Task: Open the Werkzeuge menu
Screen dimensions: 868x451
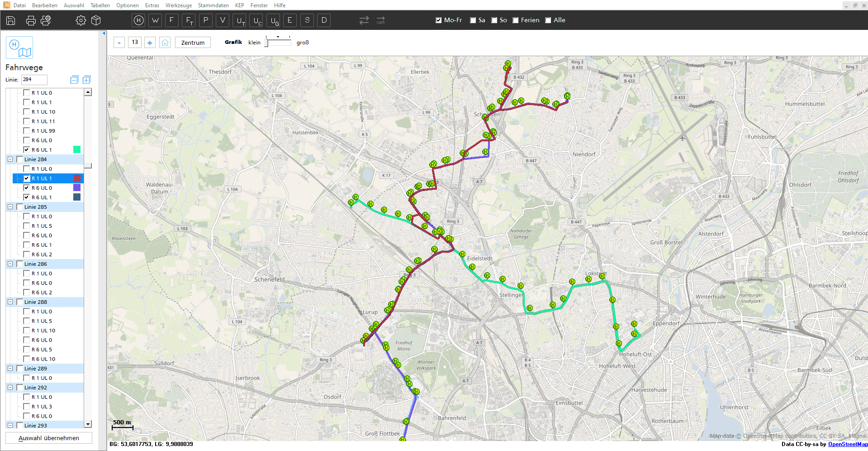Action: coord(178,5)
